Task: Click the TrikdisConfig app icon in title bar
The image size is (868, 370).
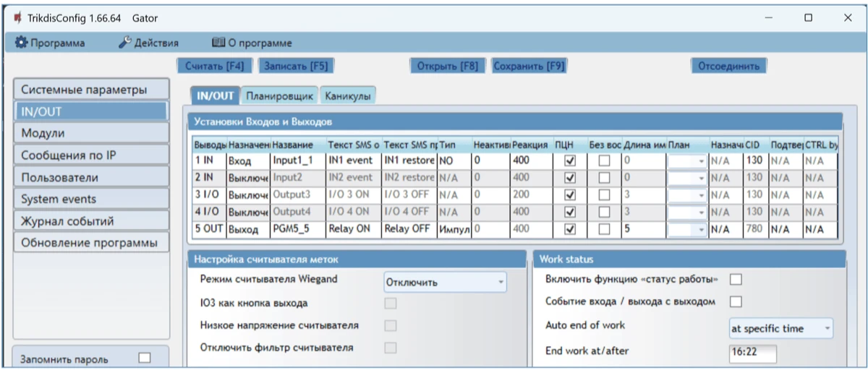Action: coord(17,17)
